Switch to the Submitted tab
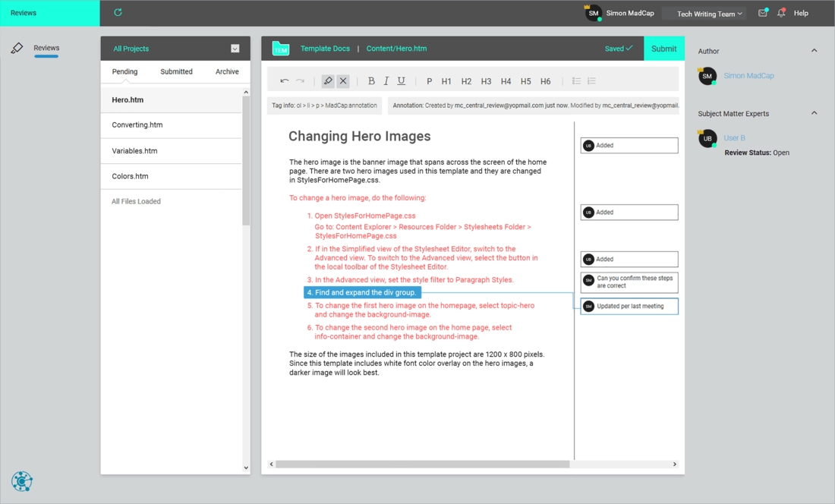 [176, 71]
